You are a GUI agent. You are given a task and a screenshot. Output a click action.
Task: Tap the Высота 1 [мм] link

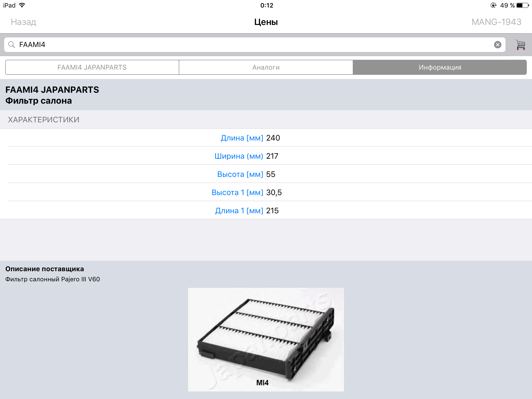click(x=237, y=192)
